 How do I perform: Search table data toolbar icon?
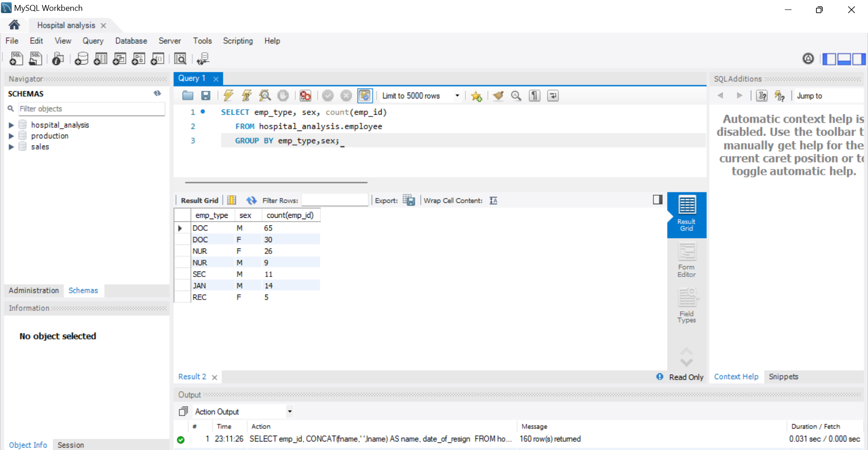coord(180,59)
